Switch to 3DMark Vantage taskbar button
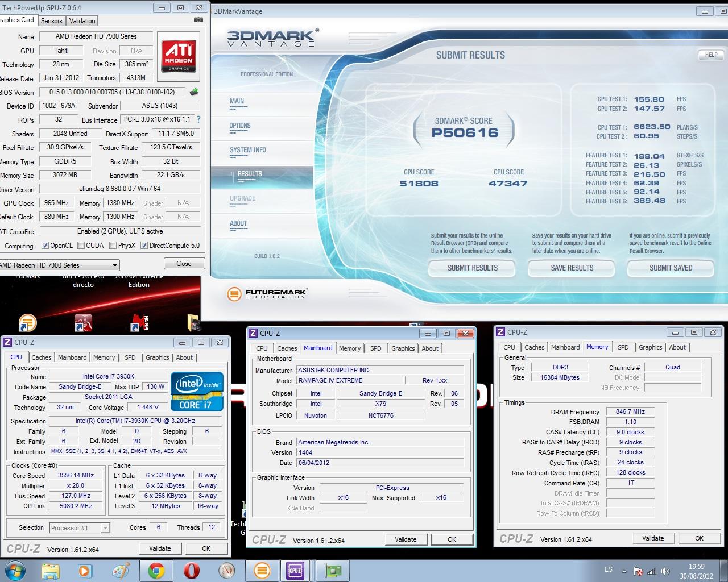The image size is (728, 582). point(262,570)
